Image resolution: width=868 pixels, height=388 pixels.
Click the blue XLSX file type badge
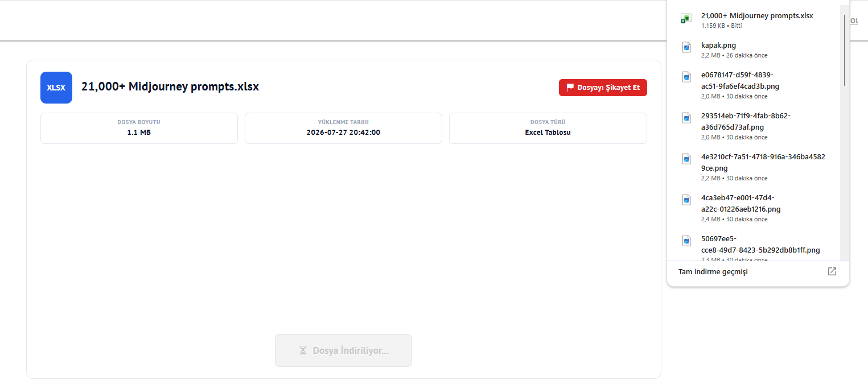[x=56, y=88]
